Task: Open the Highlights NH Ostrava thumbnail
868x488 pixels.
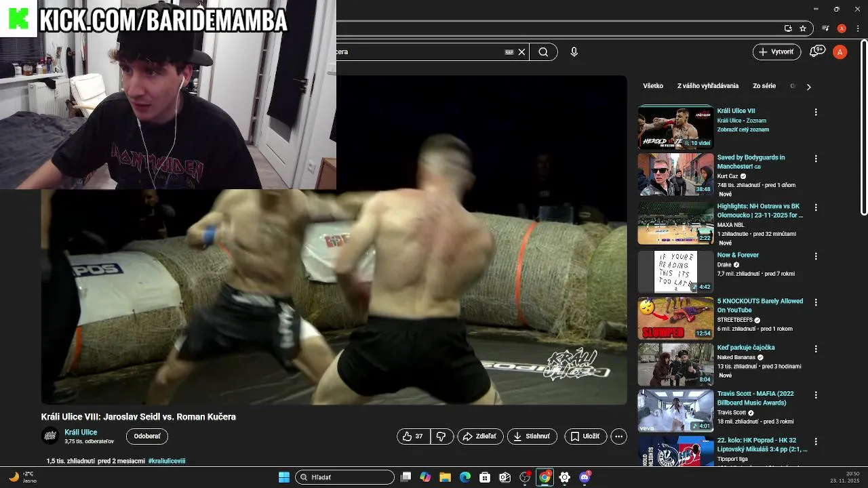Action: (675, 223)
